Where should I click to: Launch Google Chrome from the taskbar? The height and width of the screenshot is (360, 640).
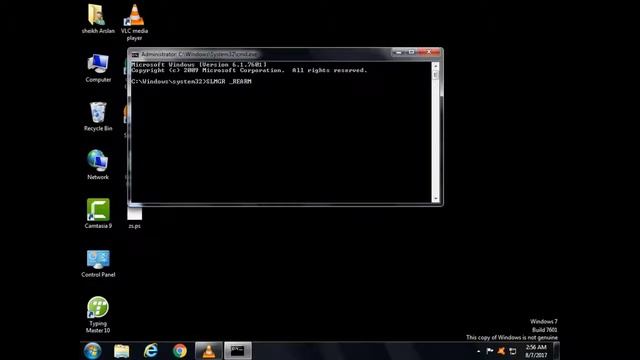point(180,351)
